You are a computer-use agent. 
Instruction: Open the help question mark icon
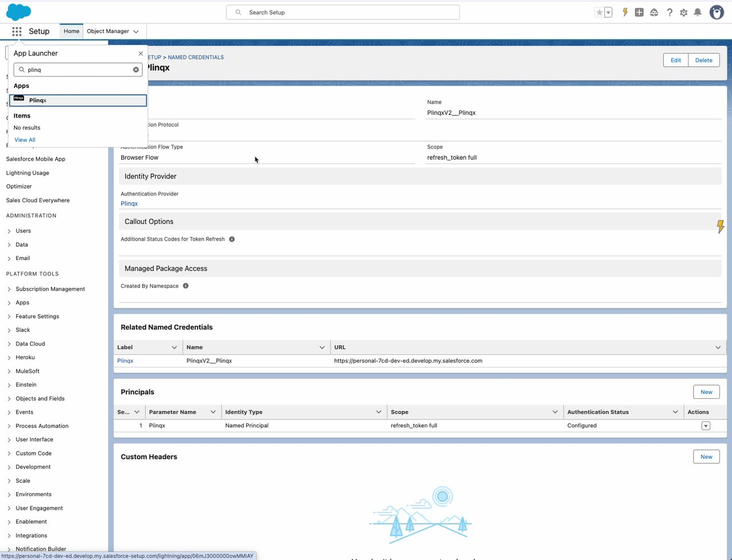[x=669, y=12]
